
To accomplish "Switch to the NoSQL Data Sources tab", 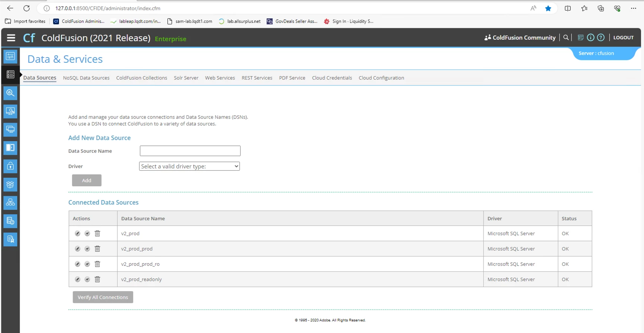I will click(86, 78).
